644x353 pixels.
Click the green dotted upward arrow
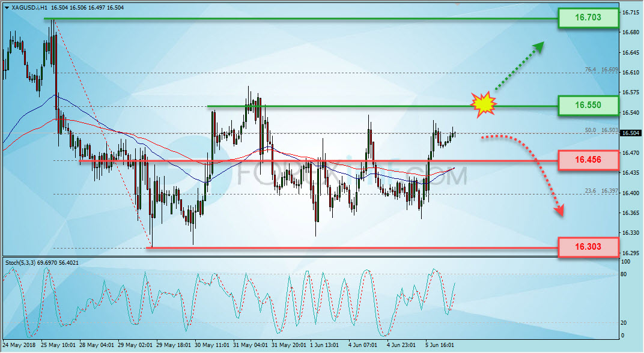(x=520, y=65)
